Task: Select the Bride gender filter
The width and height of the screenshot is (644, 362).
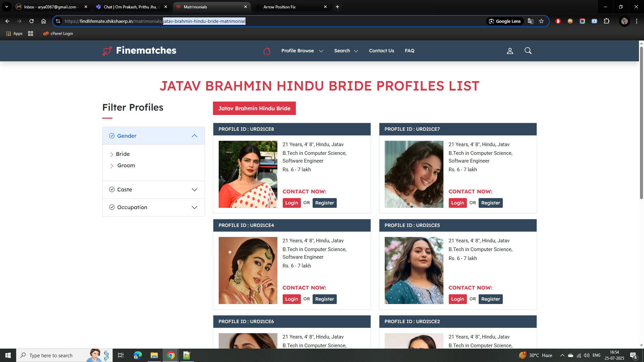Action: [x=123, y=154]
